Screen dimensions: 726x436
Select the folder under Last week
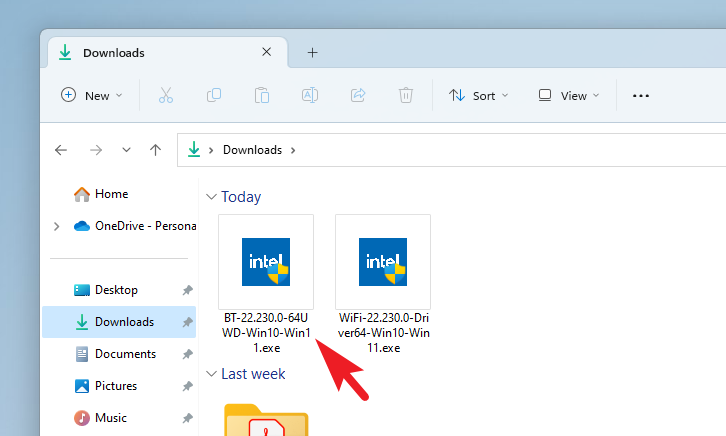[x=266, y=420]
